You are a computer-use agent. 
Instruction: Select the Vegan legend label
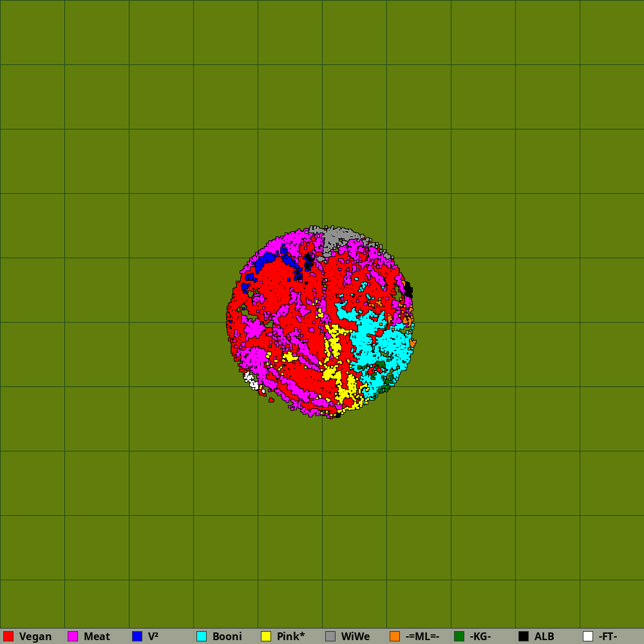[35, 637]
